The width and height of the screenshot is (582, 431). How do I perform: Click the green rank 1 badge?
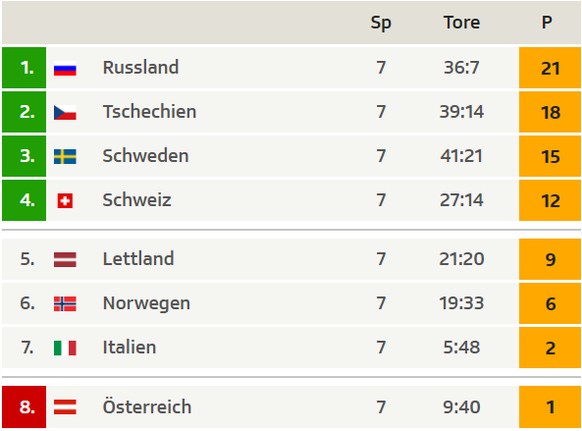pos(24,68)
